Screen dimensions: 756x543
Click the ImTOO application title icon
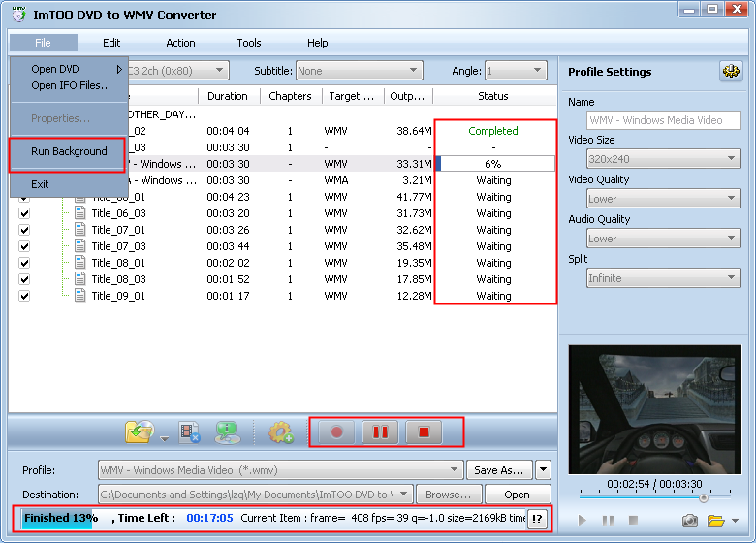18,14
